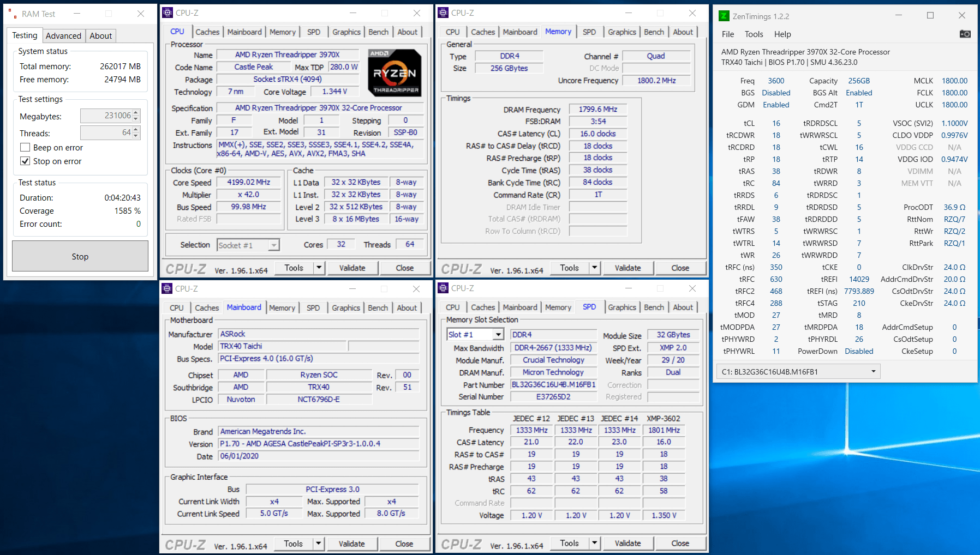Click the BIOS Version field P1.70
Viewport: 980px width, 555px height.
(319, 444)
